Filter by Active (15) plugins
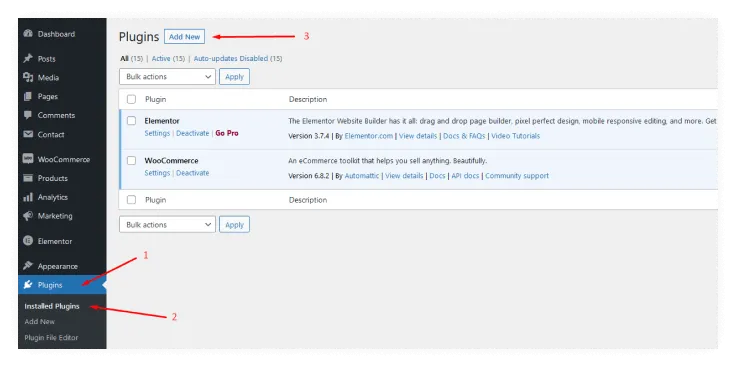 pyautogui.click(x=169, y=59)
